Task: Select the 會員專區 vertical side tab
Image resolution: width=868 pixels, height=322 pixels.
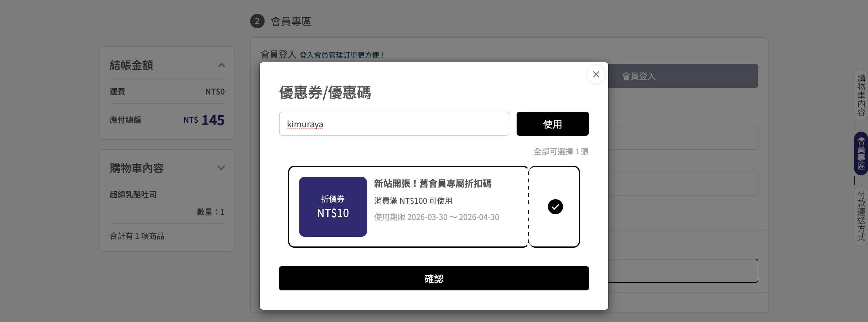Action: [861, 153]
